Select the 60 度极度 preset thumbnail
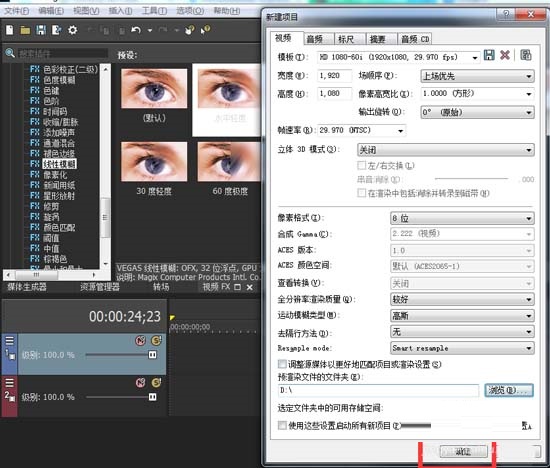 [x=229, y=162]
